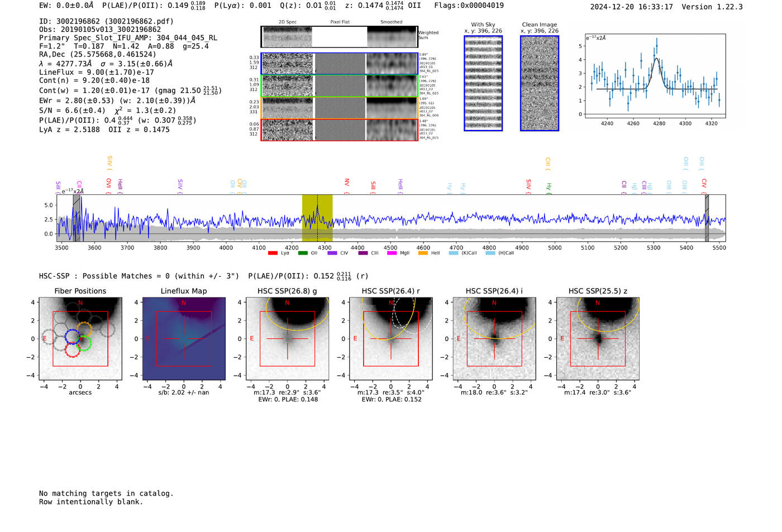
Task: Select the green-bordered 2D spectrum row
Action: [x=339, y=86]
